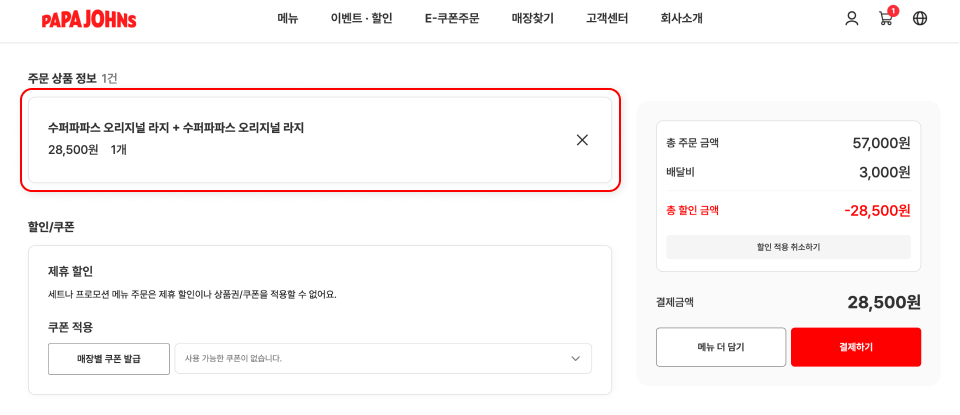The height and width of the screenshot is (415, 960).
Task: Click the 28,500원 payment total
Action: tap(883, 302)
